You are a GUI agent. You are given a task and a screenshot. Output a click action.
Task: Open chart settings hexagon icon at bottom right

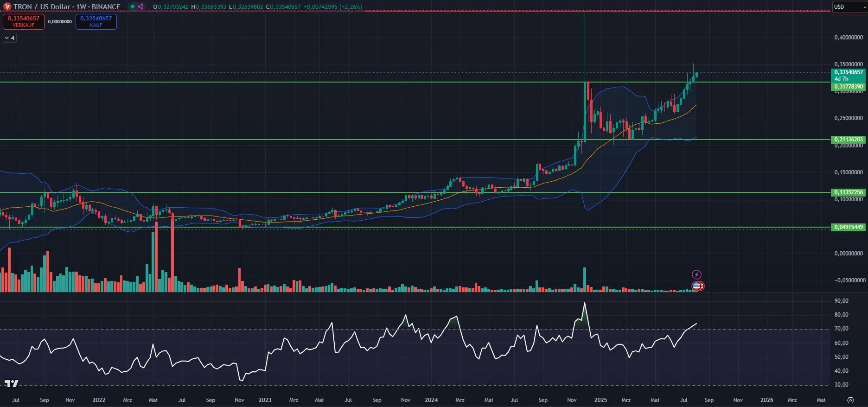[x=850, y=400]
